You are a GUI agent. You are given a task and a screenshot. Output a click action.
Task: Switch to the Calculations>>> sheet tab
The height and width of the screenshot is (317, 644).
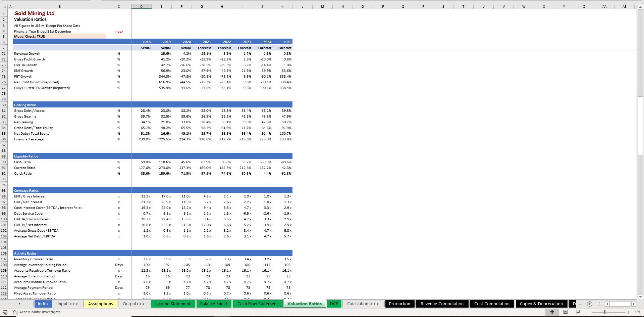363,304
